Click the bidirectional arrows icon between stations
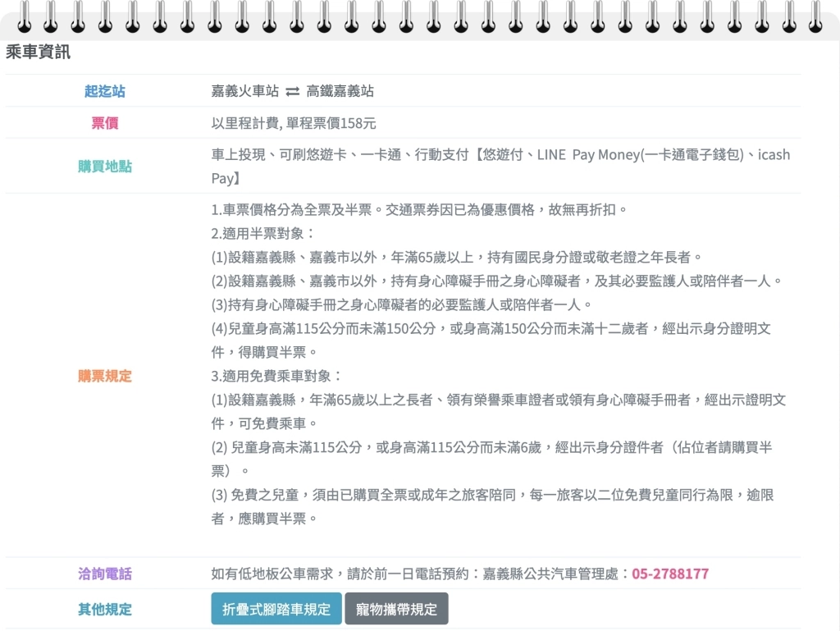 pyautogui.click(x=292, y=91)
